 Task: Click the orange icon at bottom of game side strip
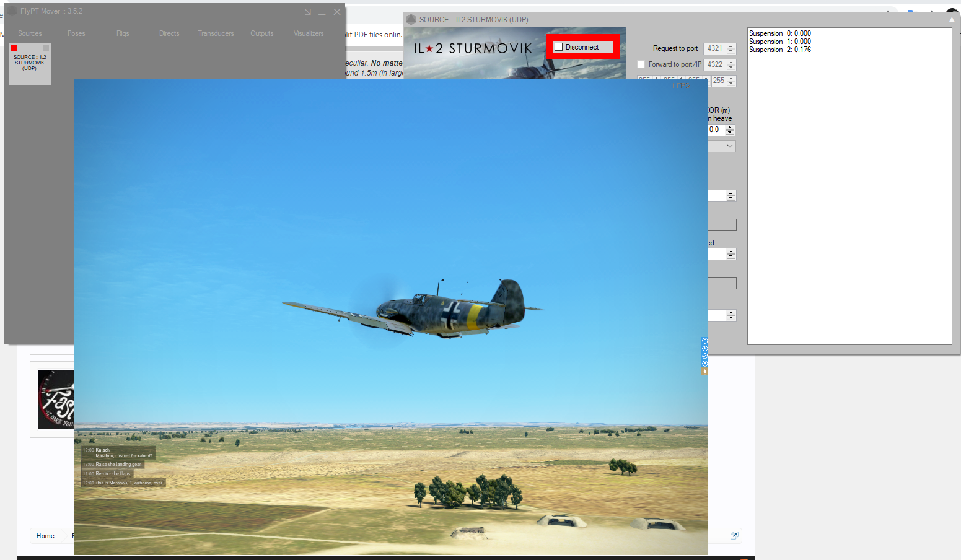click(x=704, y=372)
